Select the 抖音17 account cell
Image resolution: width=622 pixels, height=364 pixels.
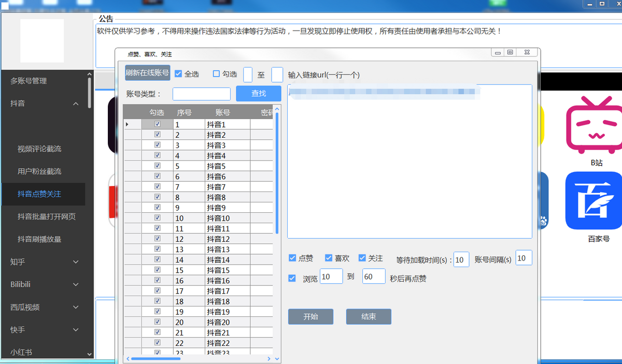(x=228, y=291)
